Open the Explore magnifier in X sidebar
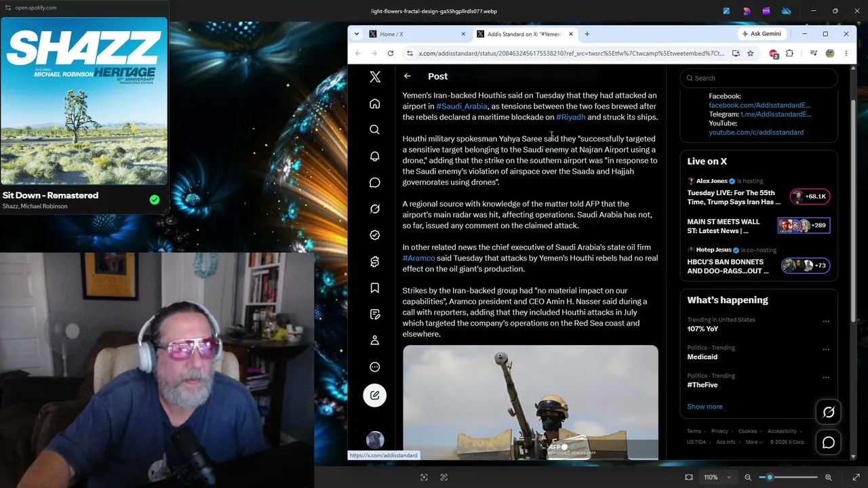This screenshot has width=868, height=488. coord(375,129)
